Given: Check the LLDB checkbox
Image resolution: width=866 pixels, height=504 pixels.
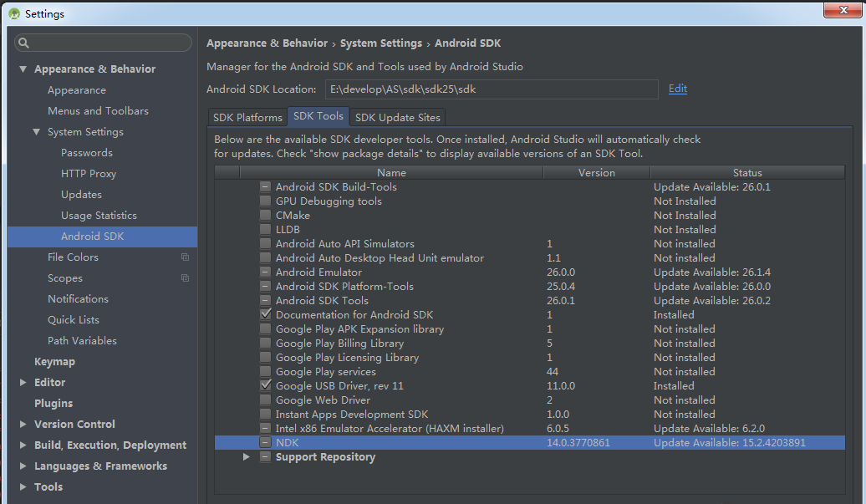Looking at the screenshot, I should pos(265,229).
